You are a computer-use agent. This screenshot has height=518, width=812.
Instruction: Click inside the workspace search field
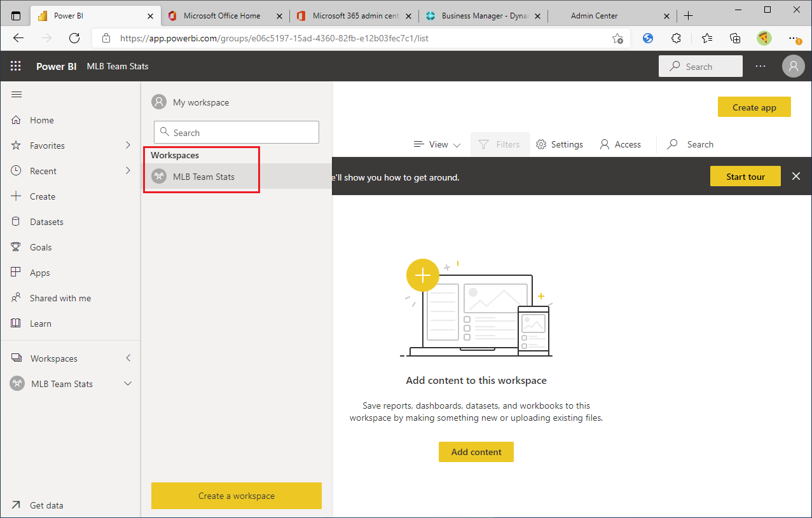point(236,132)
